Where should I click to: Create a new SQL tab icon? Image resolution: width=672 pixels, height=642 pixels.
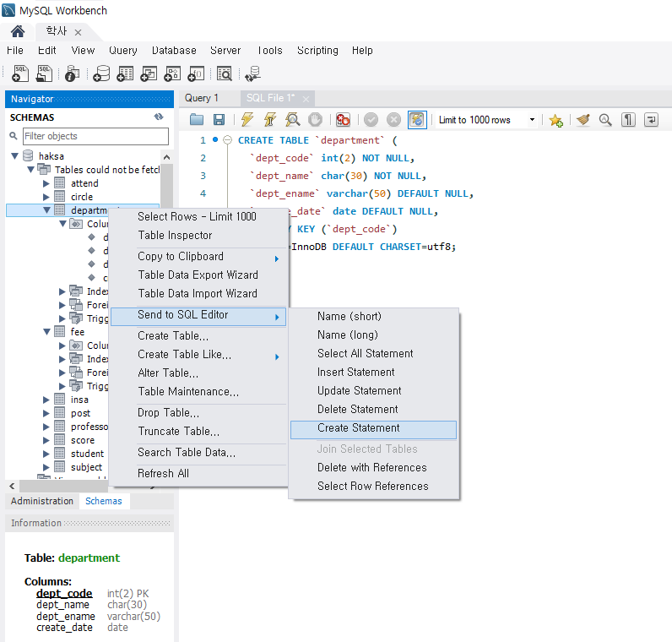click(x=19, y=73)
